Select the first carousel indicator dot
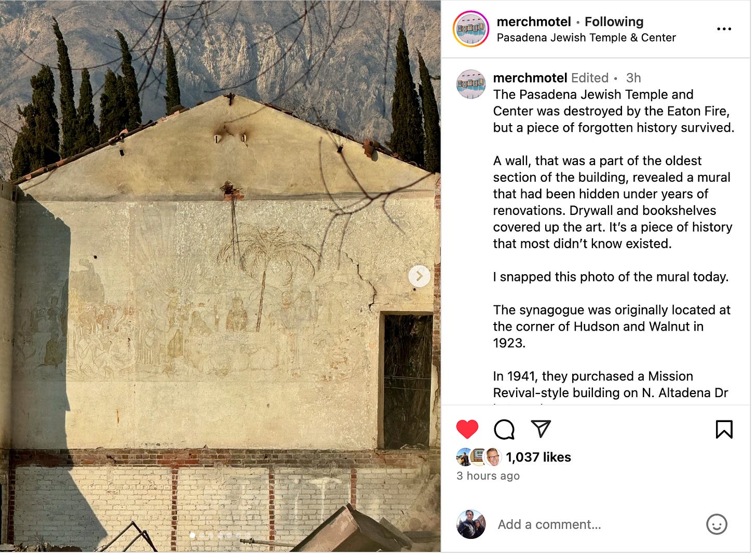Viewport: 756px width, 555px height. click(x=193, y=535)
